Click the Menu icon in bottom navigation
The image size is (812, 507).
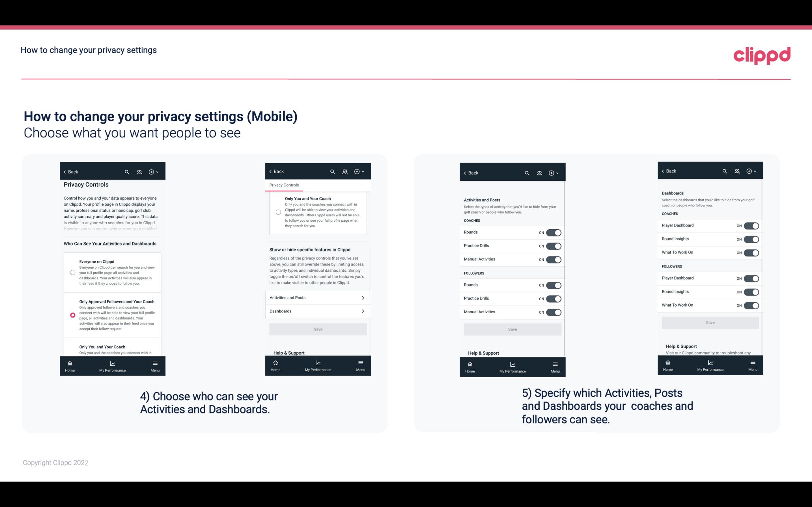155,363
